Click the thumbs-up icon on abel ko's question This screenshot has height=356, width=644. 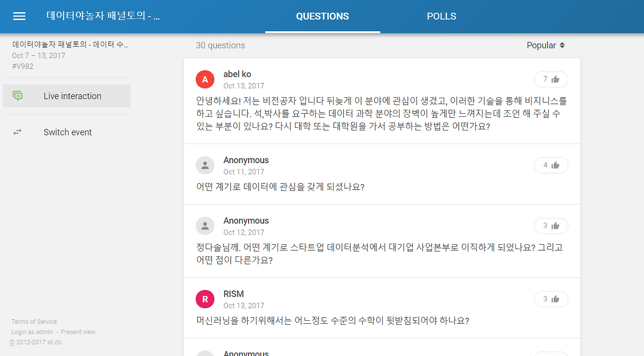pyautogui.click(x=555, y=79)
